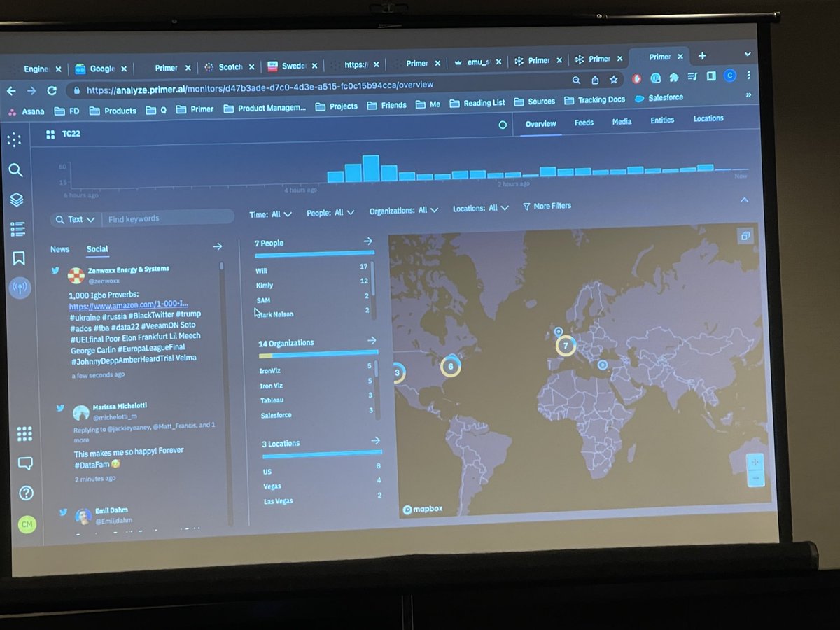Open the help question mark icon
840x630 pixels.
26,493
